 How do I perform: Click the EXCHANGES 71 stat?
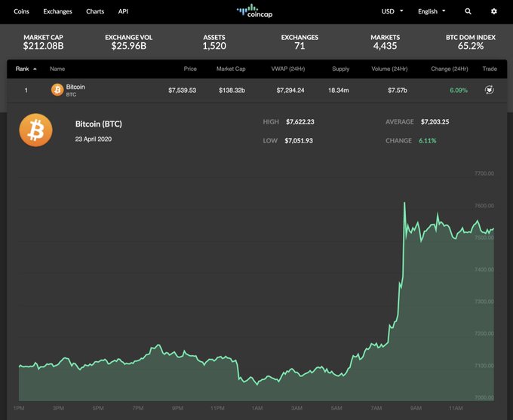pos(300,42)
